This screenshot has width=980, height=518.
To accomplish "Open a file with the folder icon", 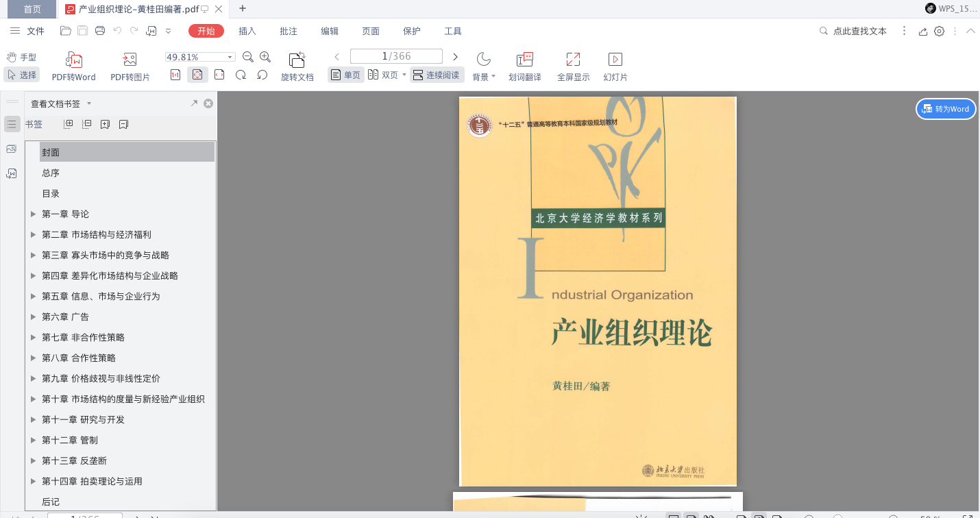I will coord(66,31).
